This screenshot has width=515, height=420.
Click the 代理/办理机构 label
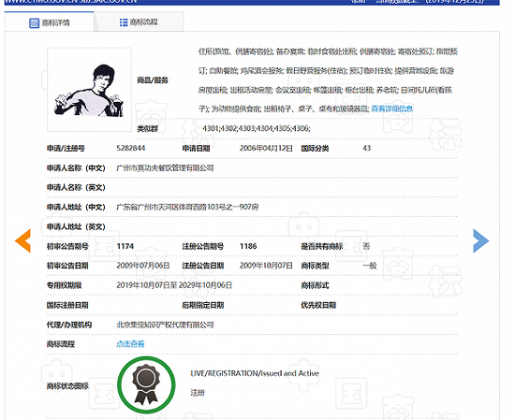tap(69, 325)
